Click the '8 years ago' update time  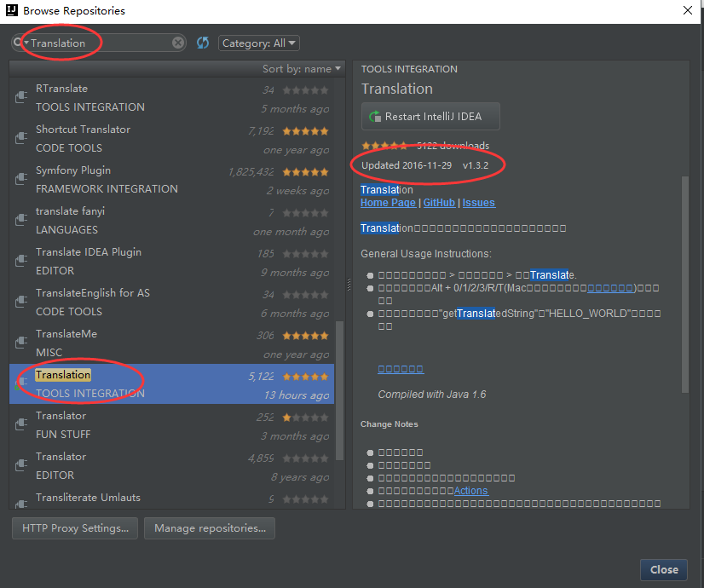(x=300, y=476)
